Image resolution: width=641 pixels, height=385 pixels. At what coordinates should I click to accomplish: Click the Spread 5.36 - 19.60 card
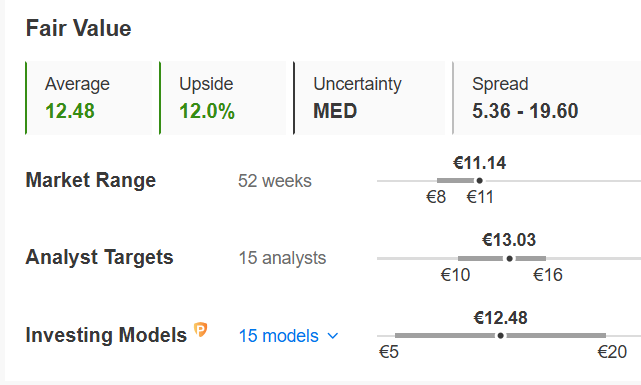pyautogui.click(x=547, y=98)
